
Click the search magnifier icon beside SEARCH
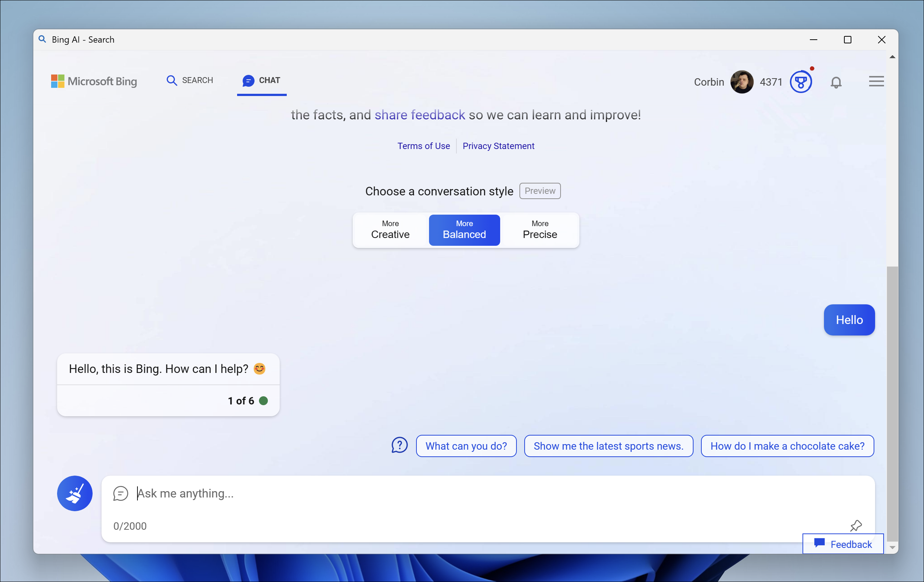tap(172, 80)
